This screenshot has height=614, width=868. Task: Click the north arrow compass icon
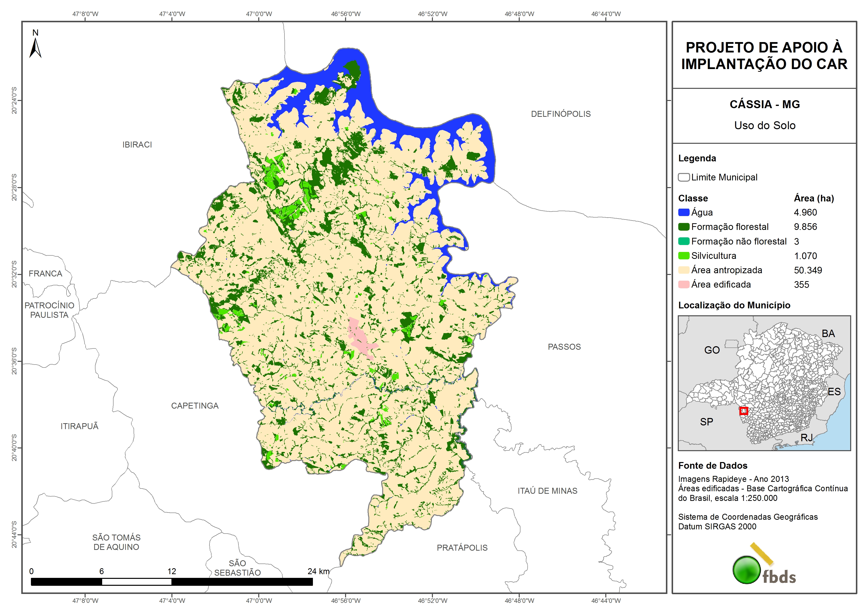point(35,45)
